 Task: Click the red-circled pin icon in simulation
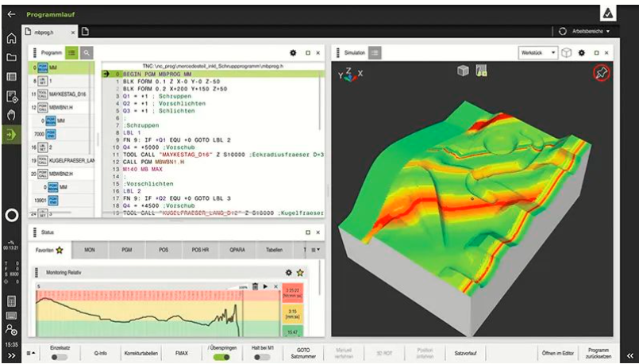coord(602,73)
